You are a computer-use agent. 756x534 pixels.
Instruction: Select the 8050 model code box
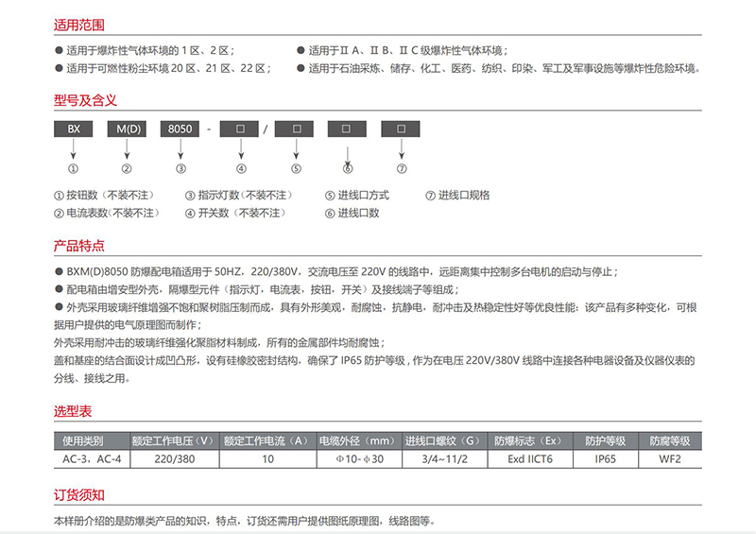pos(180,129)
